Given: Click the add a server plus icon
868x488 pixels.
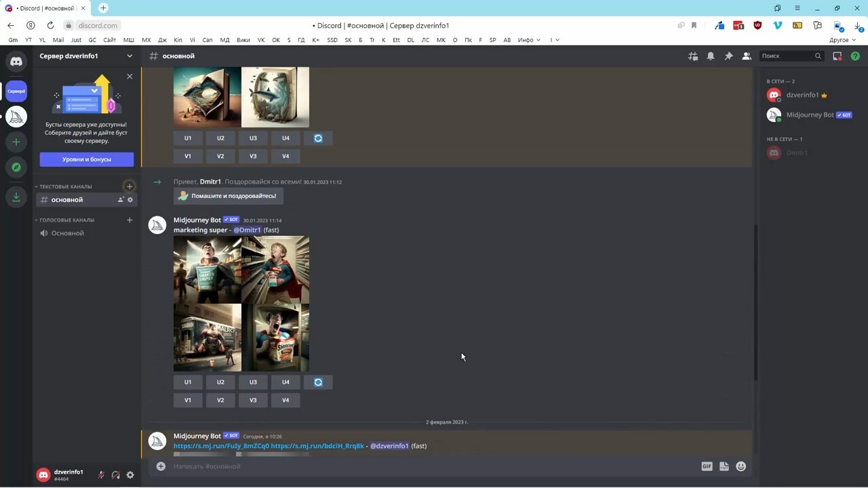Looking at the screenshot, I should [16, 142].
